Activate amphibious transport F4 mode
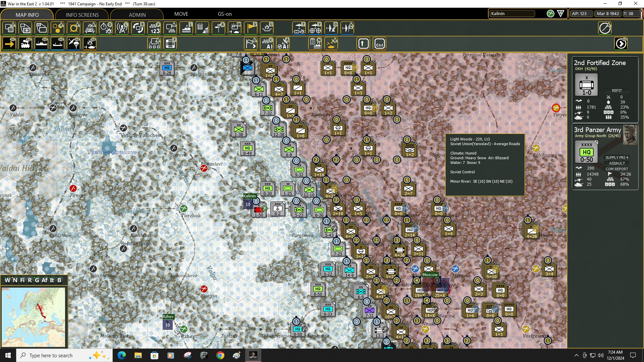Image resolution: width=644 pixels, height=362 pixels. point(58,44)
